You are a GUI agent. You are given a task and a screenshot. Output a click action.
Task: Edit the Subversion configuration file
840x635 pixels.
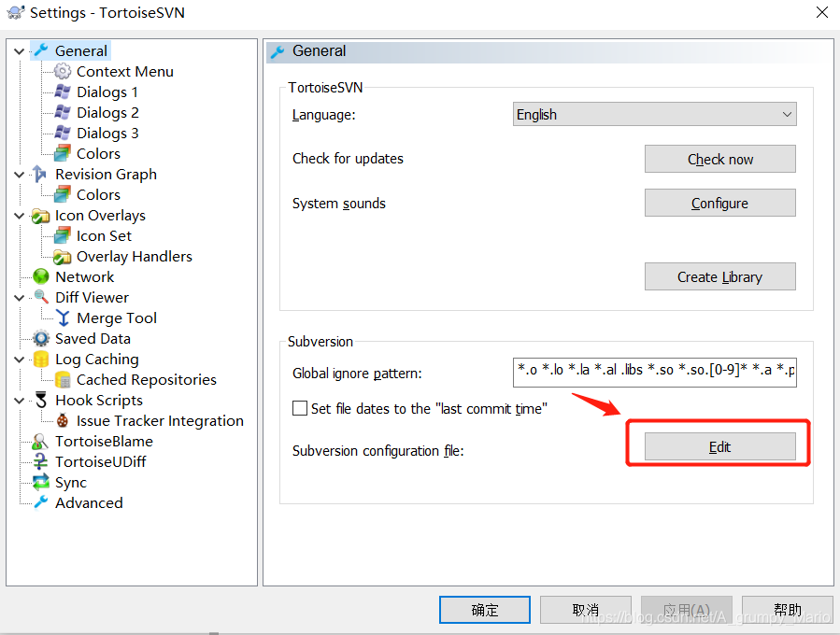click(720, 446)
